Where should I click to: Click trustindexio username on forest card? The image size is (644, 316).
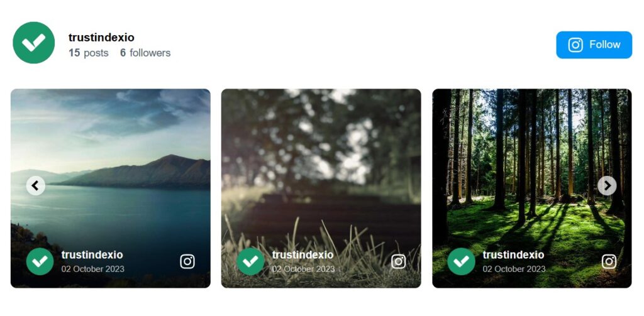tap(513, 255)
